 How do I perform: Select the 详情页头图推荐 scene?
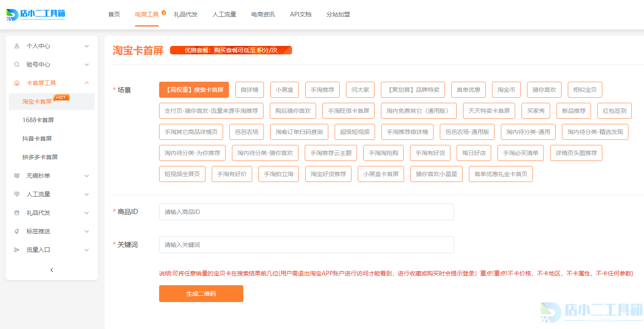576,153
